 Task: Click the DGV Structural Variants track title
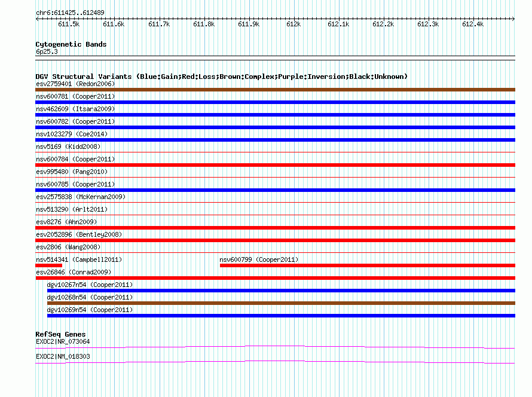tap(222, 77)
